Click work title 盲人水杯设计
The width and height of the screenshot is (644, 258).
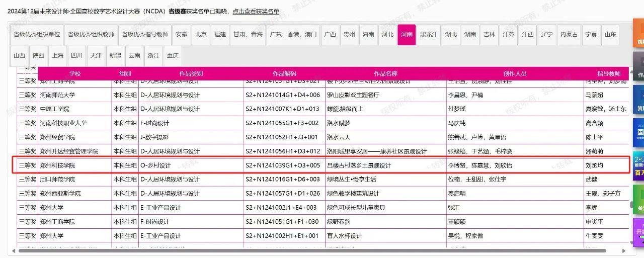345,235
